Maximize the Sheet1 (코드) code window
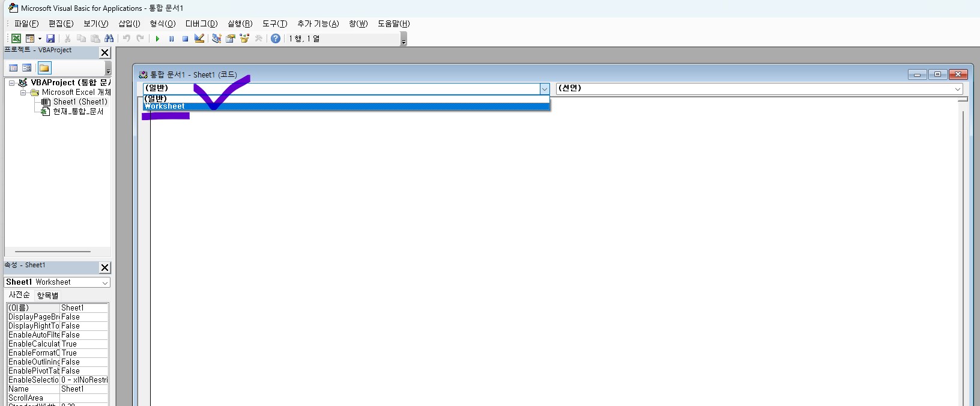Image resolution: width=980 pixels, height=406 pixels. 937,74
